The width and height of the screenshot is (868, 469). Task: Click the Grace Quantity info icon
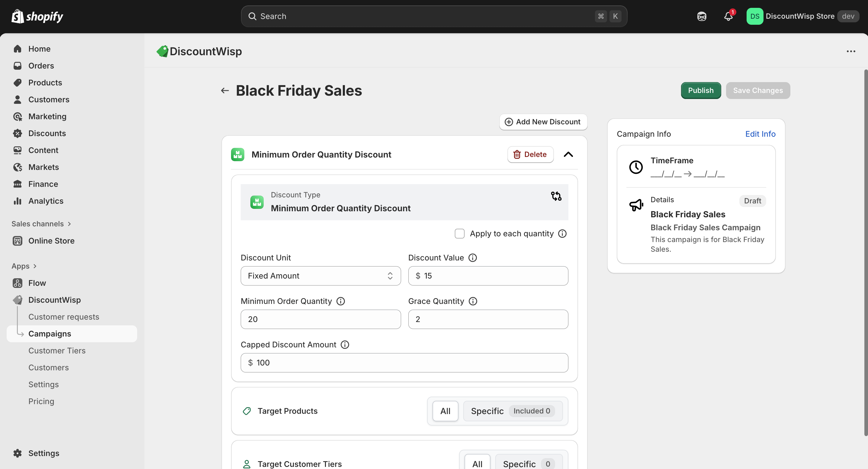(x=473, y=301)
